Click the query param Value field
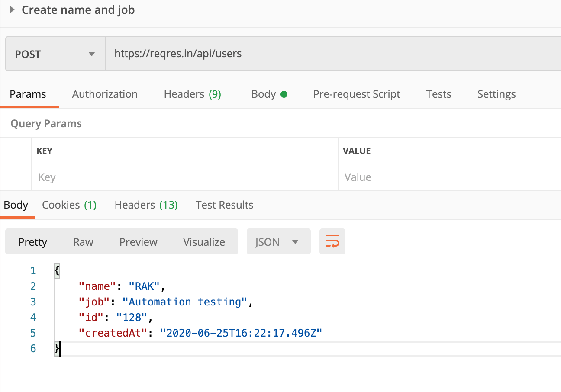The image size is (561, 392). 448,177
